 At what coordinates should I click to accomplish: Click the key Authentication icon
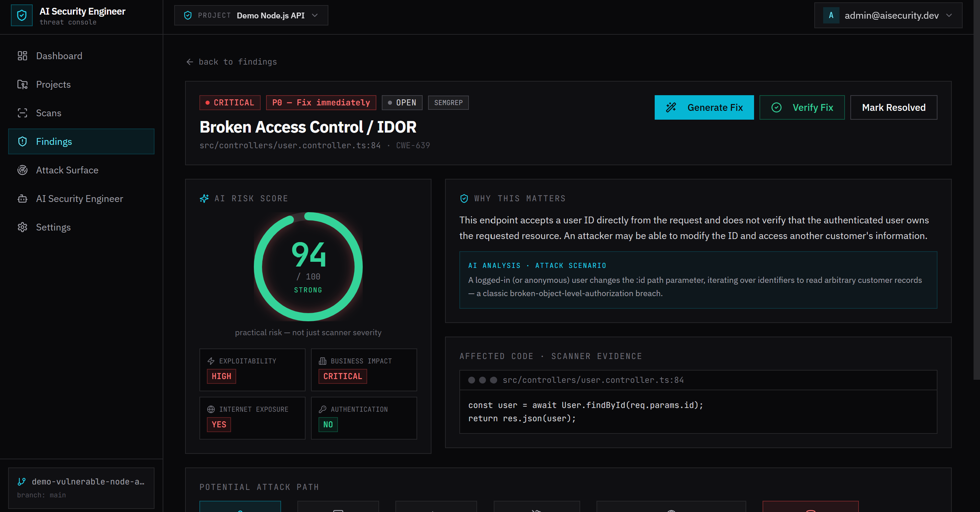point(323,409)
